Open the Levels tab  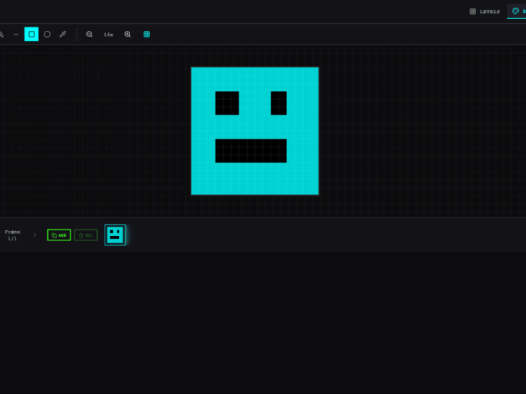tap(485, 12)
